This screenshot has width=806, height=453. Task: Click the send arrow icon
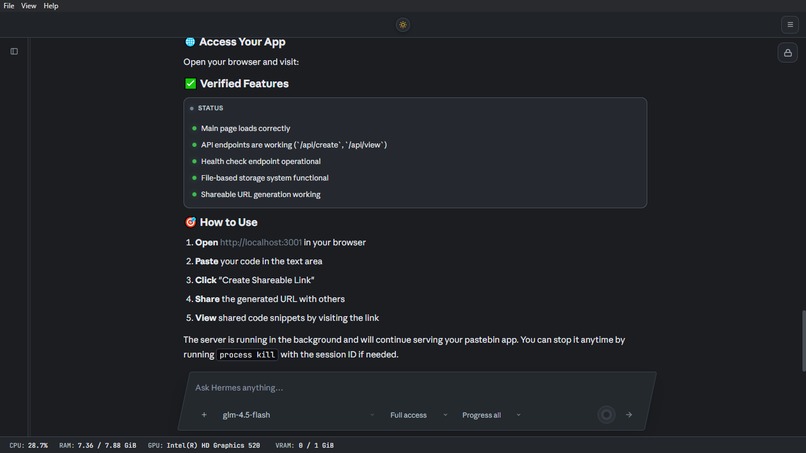tap(629, 414)
